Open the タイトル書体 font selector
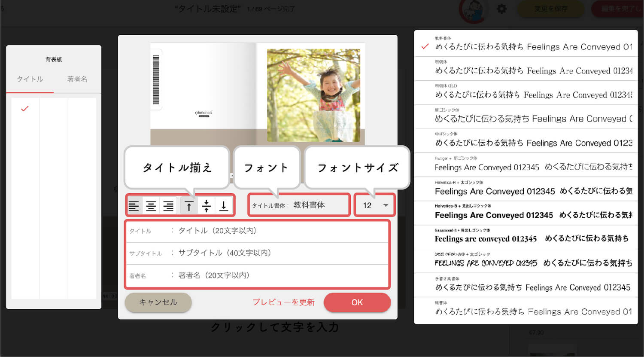This screenshot has height=357, width=644. [x=299, y=205]
